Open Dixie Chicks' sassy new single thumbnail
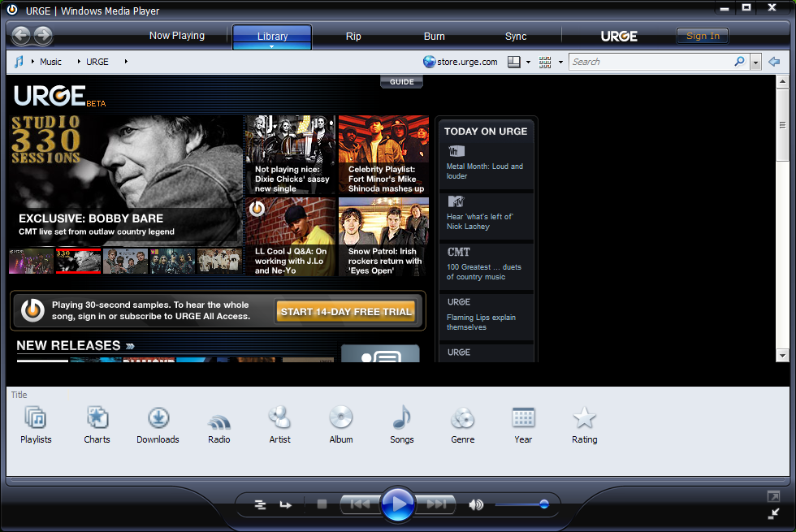The width and height of the screenshot is (796, 532). point(291,155)
